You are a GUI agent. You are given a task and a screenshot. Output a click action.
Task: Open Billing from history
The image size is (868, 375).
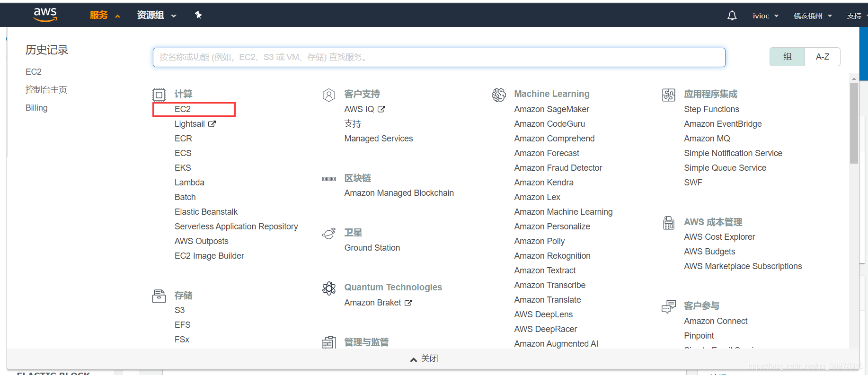pyautogui.click(x=36, y=108)
